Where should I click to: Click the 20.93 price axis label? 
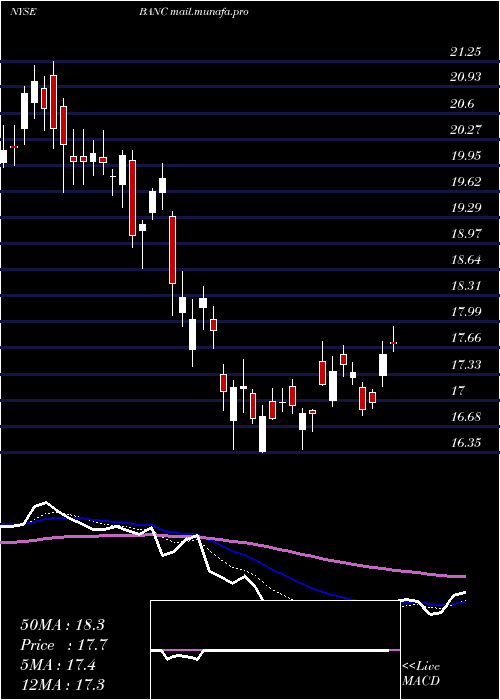tap(466, 77)
